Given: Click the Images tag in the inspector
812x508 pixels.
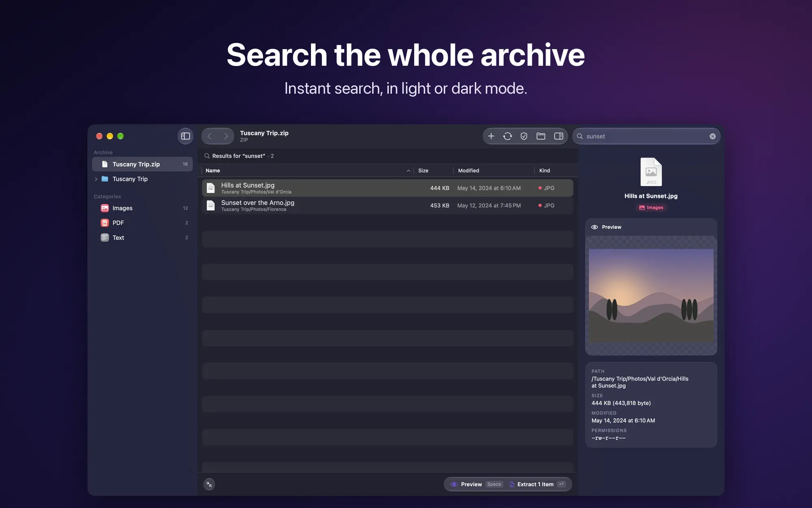Looking at the screenshot, I should click(x=651, y=208).
